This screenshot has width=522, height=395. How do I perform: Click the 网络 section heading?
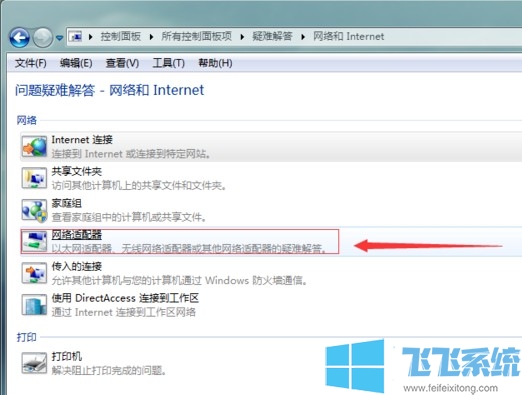[x=26, y=120]
